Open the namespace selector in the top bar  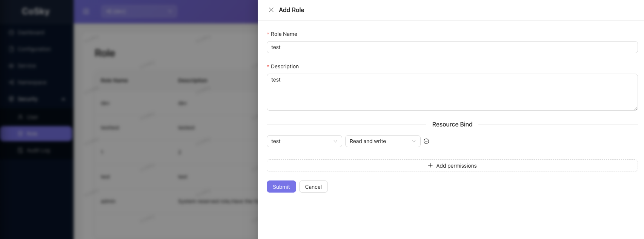pos(139,11)
